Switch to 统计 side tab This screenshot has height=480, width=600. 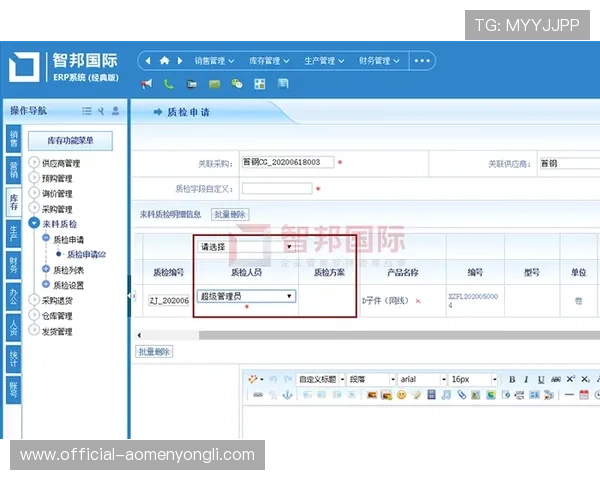coord(13,359)
